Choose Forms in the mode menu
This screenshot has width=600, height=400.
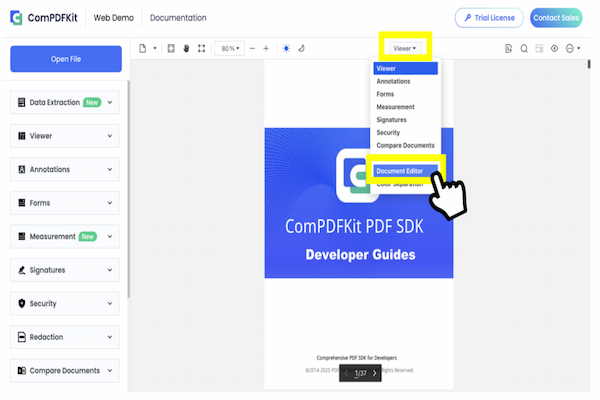(406, 94)
